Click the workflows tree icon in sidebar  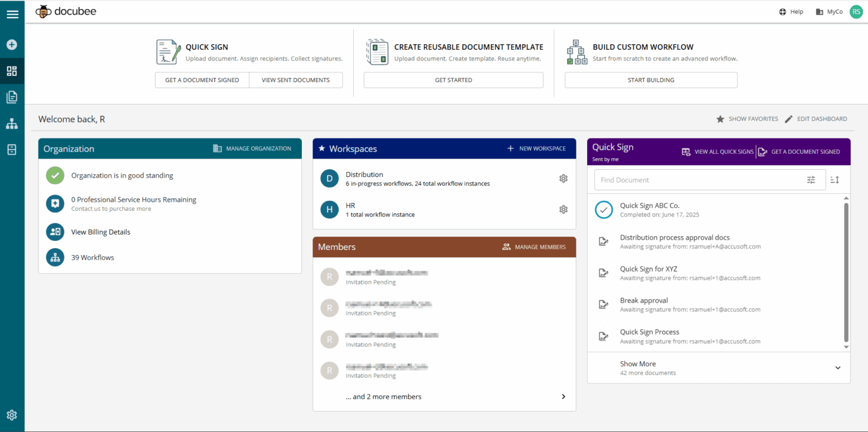[x=12, y=123]
